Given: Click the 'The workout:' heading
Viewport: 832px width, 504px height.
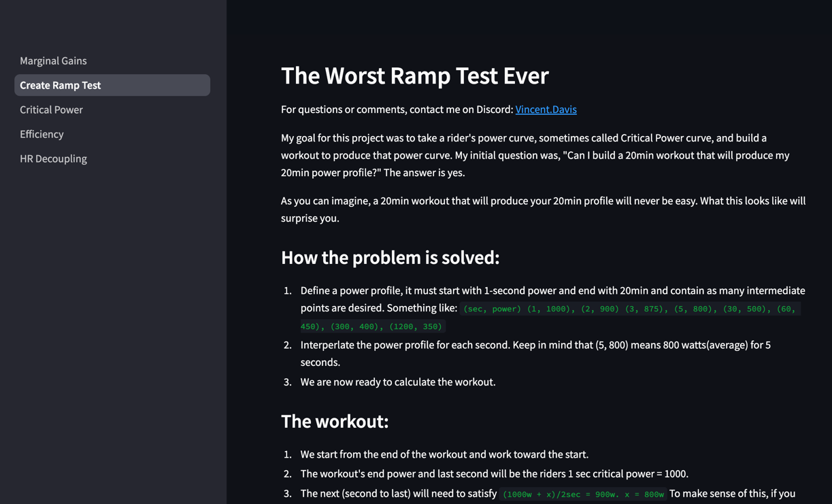Looking at the screenshot, I should coord(335,421).
